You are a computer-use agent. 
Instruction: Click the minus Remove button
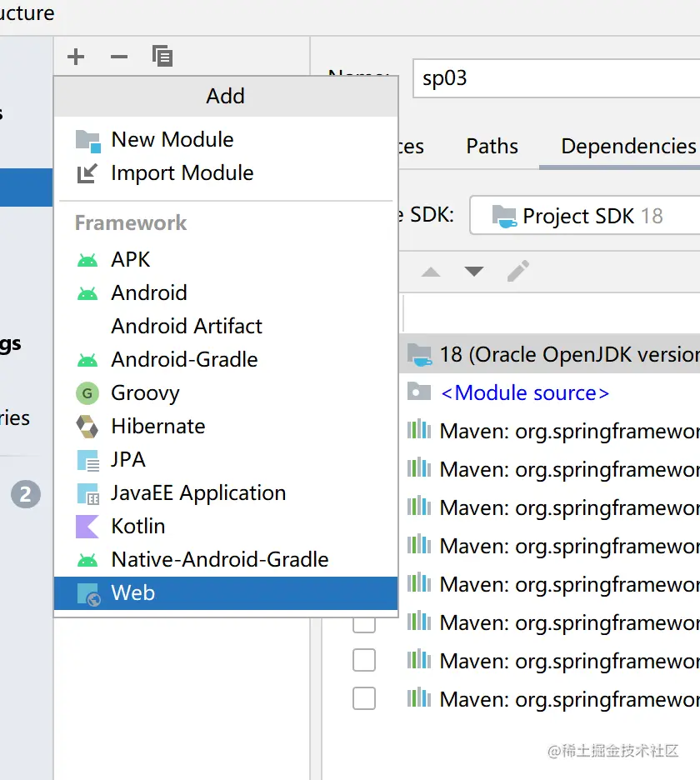(x=119, y=57)
